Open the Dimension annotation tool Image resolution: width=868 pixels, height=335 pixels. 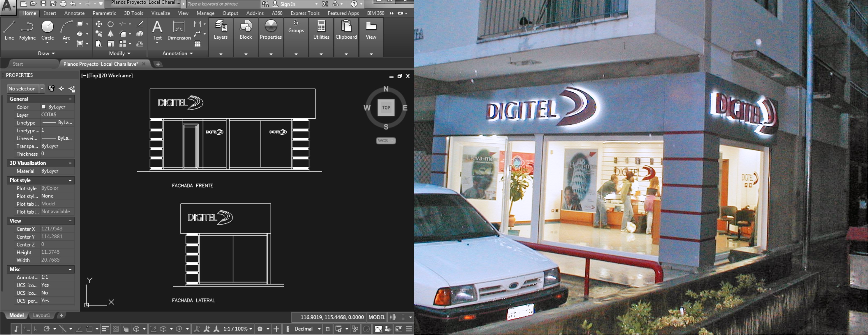pyautogui.click(x=178, y=30)
